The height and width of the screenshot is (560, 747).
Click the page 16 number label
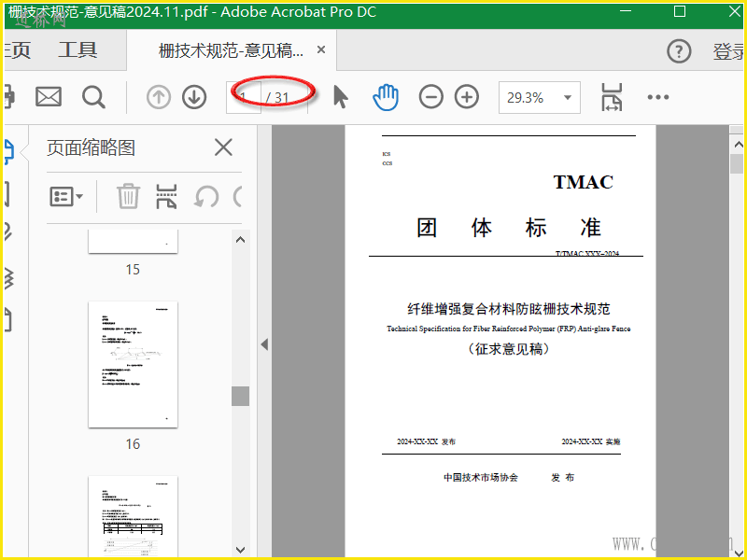(x=133, y=444)
